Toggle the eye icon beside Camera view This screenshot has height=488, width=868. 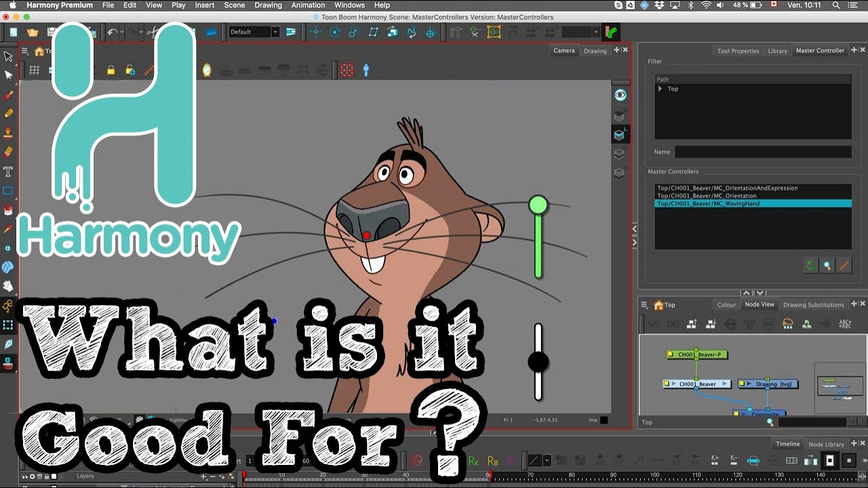(x=620, y=95)
